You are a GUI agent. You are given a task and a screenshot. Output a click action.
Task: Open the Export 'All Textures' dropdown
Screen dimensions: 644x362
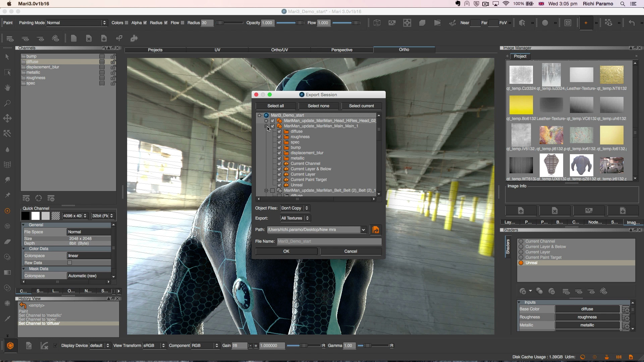point(295,218)
